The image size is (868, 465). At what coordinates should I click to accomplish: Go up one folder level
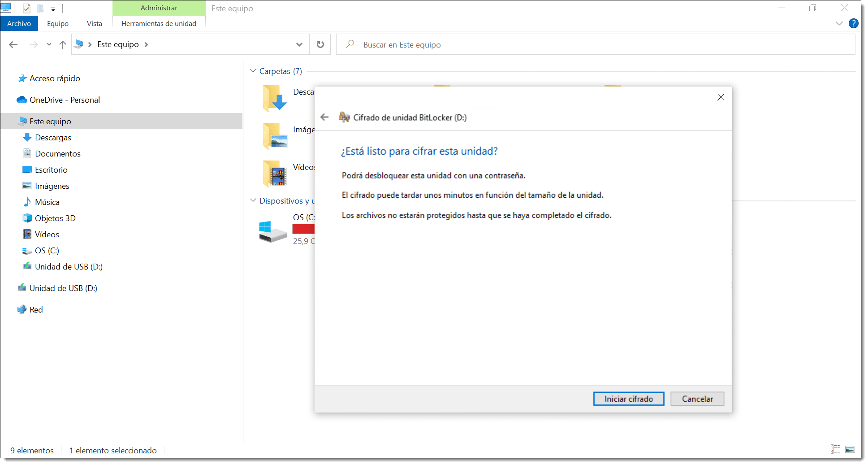63,44
